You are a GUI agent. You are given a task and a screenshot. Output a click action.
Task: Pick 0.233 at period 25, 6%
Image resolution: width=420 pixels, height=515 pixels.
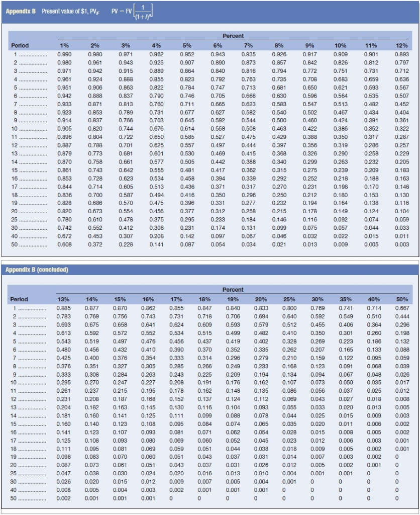218,220
